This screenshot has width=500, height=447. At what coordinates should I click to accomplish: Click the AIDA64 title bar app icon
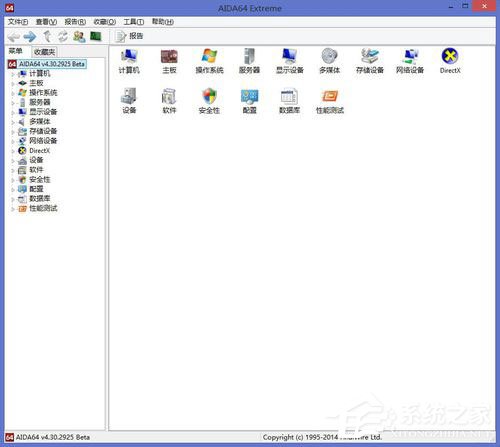pyautogui.click(x=10, y=7)
